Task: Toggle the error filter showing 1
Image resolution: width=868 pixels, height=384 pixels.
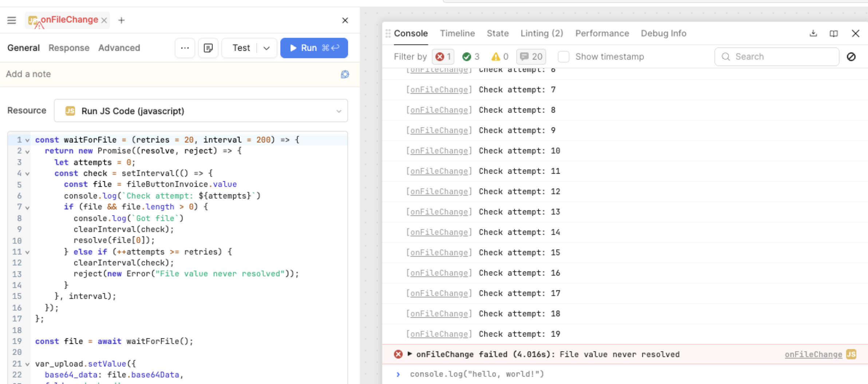Action: [x=443, y=57]
